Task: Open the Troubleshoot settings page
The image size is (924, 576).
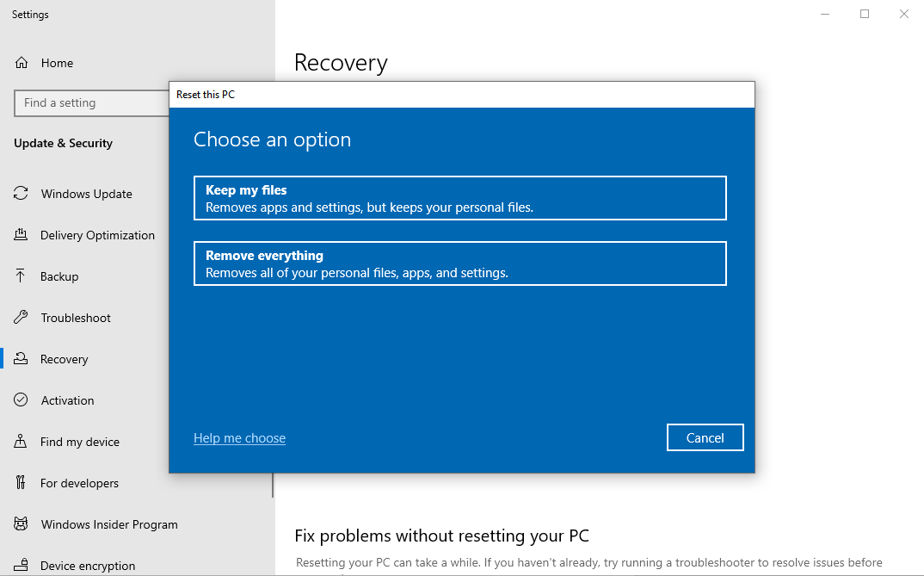Action: tap(76, 318)
